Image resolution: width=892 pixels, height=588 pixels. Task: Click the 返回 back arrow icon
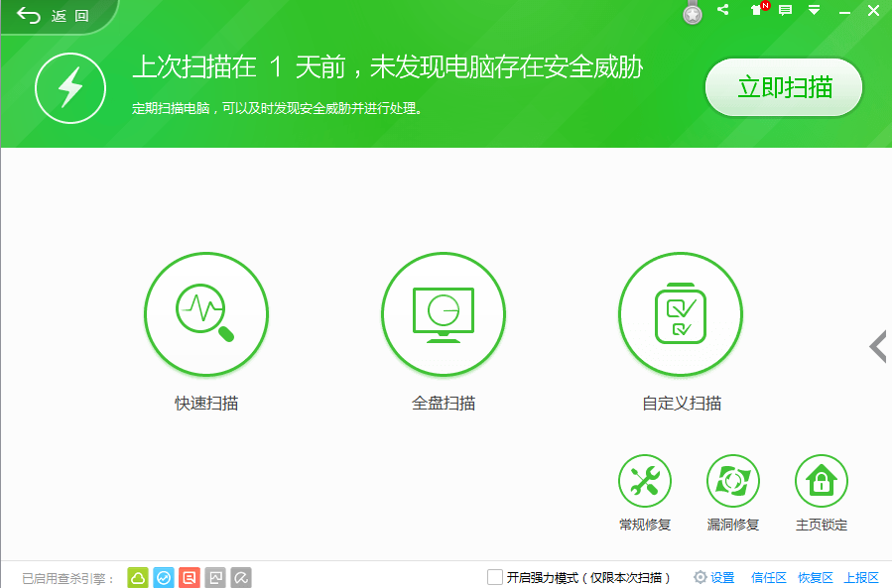click(x=28, y=15)
